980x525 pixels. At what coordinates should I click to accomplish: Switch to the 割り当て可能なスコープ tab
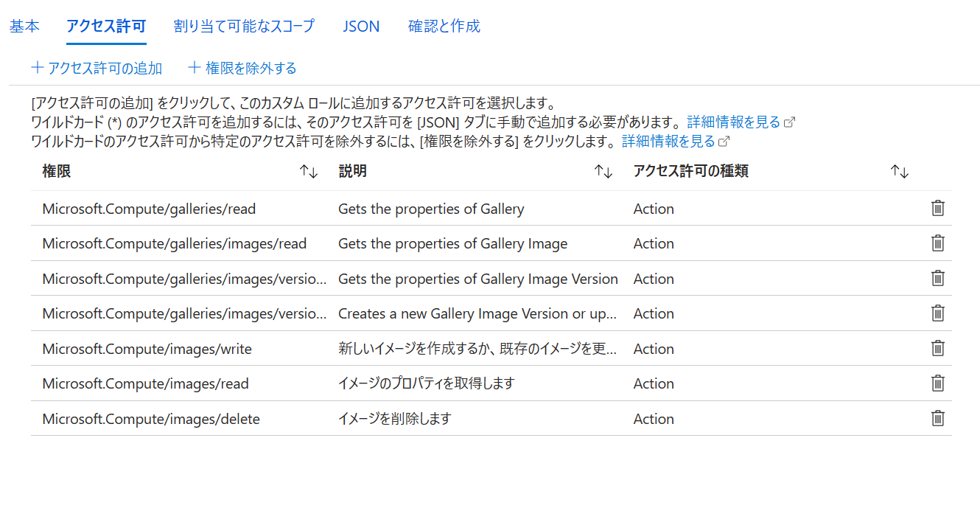pos(244,27)
